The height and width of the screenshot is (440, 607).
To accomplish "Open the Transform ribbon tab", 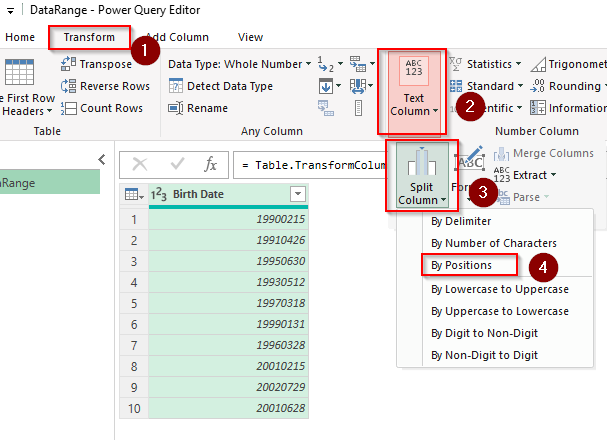I will tap(89, 37).
